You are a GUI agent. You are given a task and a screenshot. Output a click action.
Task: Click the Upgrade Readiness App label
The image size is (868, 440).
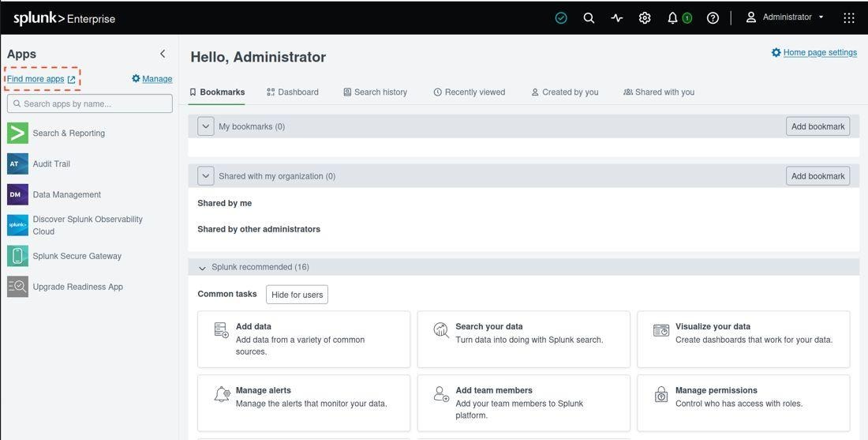point(78,287)
